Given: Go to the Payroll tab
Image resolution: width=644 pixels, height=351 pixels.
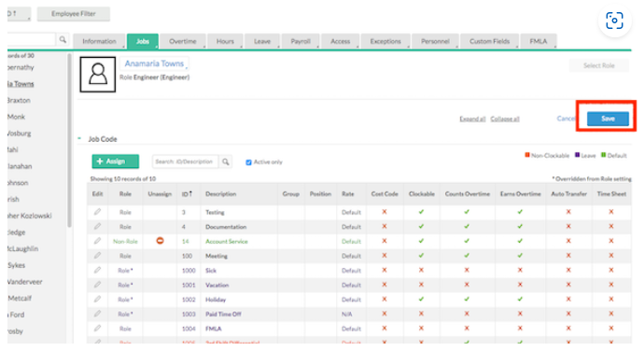Looking at the screenshot, I should tap(301, 41).
